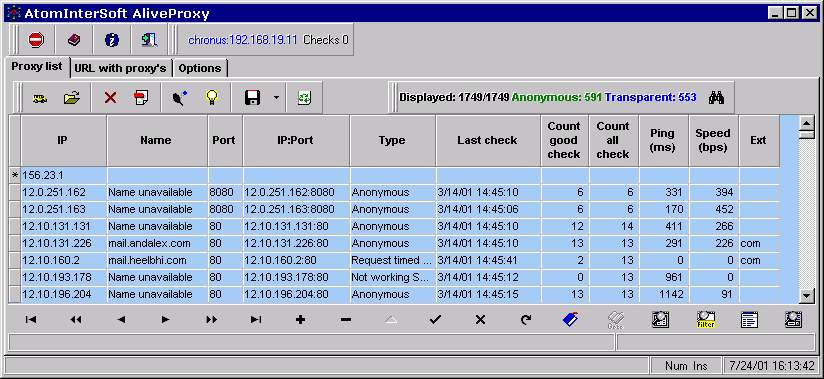Screen dimensions: 824x379
Task: Click the plus insert record button
Action: click(301, 320)
